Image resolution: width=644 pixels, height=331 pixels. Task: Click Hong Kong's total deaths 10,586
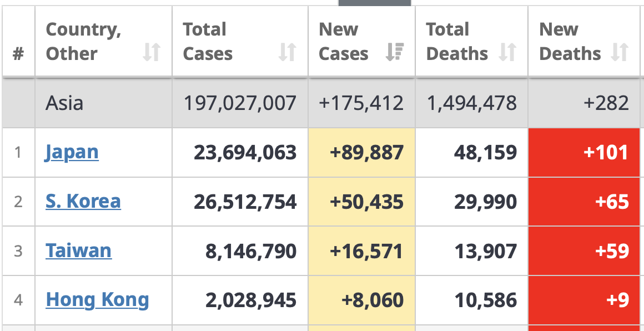tap(486, 300)
